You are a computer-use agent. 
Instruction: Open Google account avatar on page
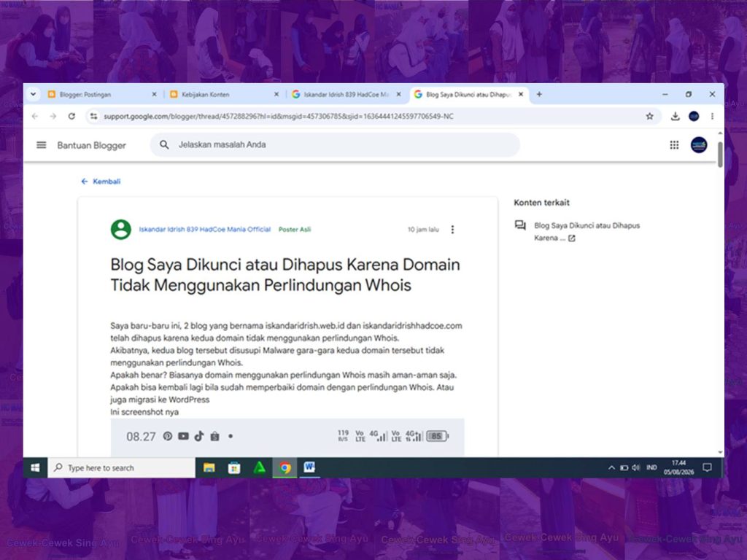[x=699, y=145]
